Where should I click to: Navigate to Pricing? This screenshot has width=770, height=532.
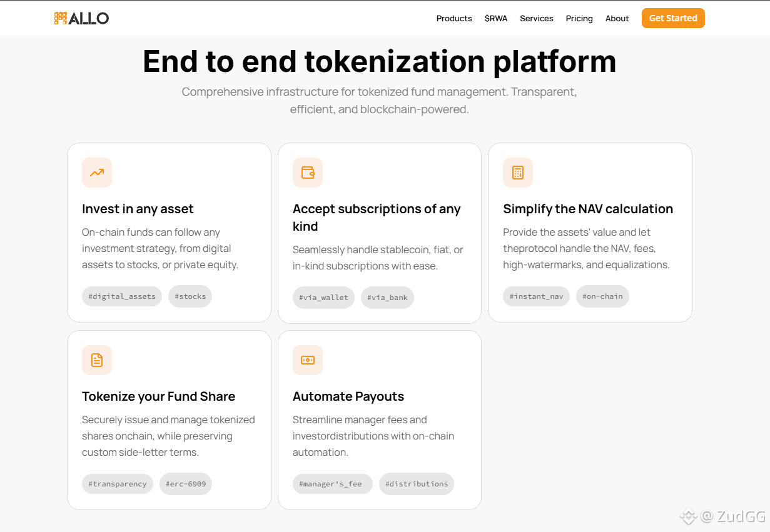pyautogui.click(x=579, y=18)
